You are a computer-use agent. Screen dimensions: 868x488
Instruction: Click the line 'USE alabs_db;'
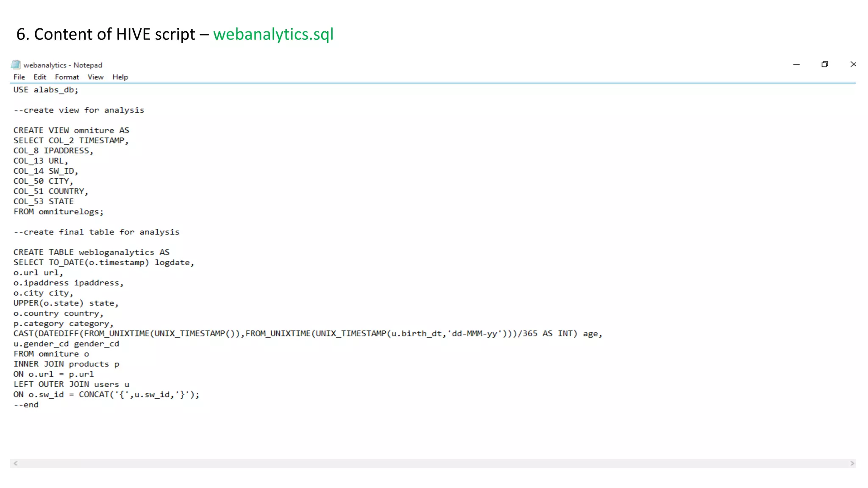click(46, 90)
